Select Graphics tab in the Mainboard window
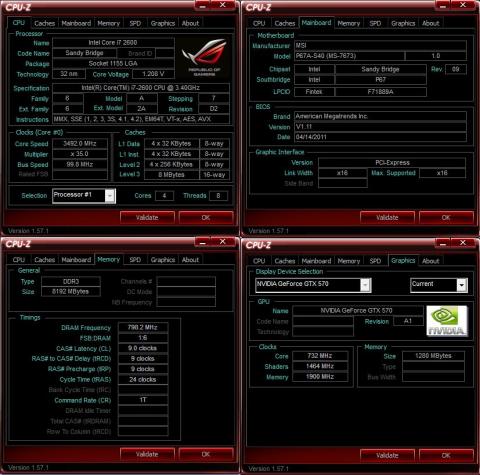This screenshot has height=475, width=480. tap(403, 23)
